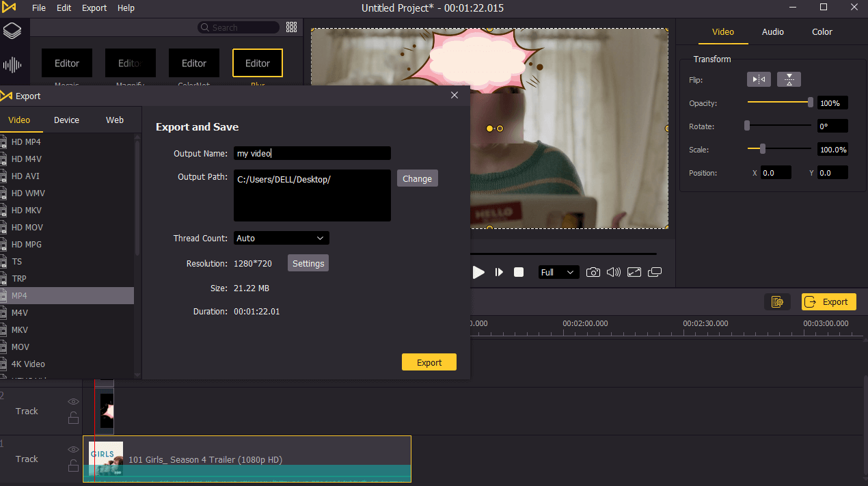The image size is (868, 486).
Task: Stop the preview playback
Action: coord(519,272)
